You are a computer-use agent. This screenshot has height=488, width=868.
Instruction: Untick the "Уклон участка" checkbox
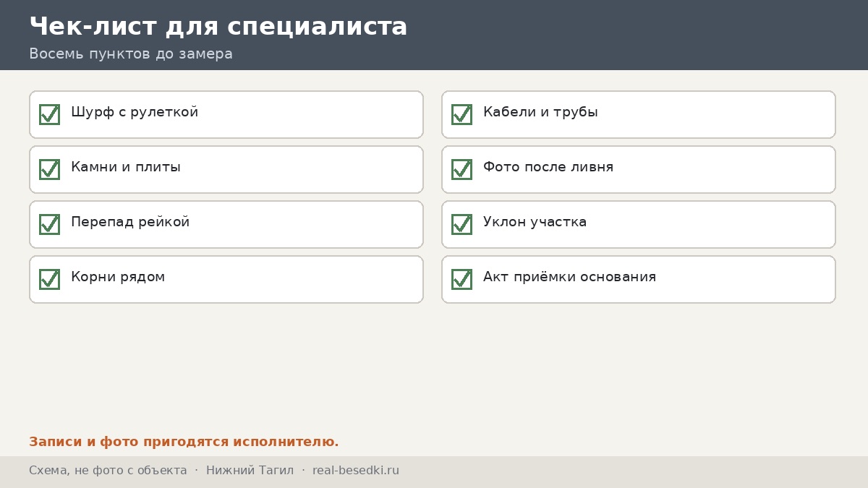461,224
